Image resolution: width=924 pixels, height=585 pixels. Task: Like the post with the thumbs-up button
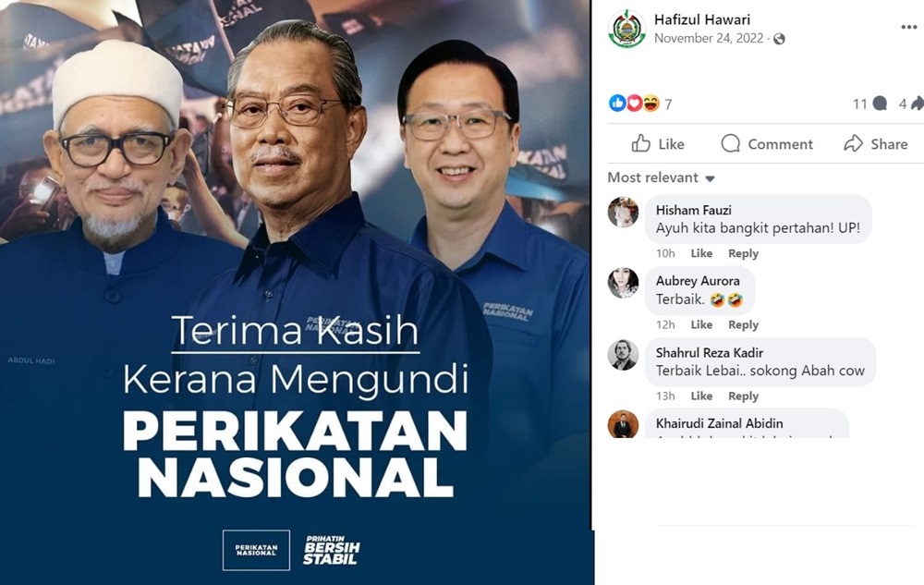coord(658,144)
